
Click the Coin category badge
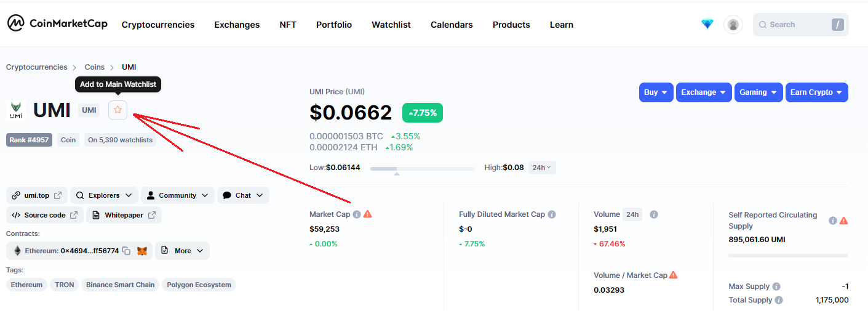(x=68, y=140)
